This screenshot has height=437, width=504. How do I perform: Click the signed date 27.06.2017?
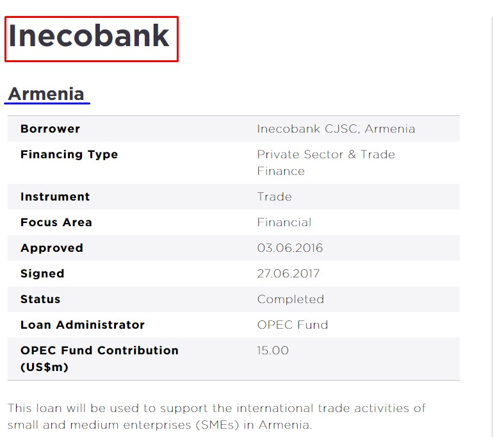288,274
